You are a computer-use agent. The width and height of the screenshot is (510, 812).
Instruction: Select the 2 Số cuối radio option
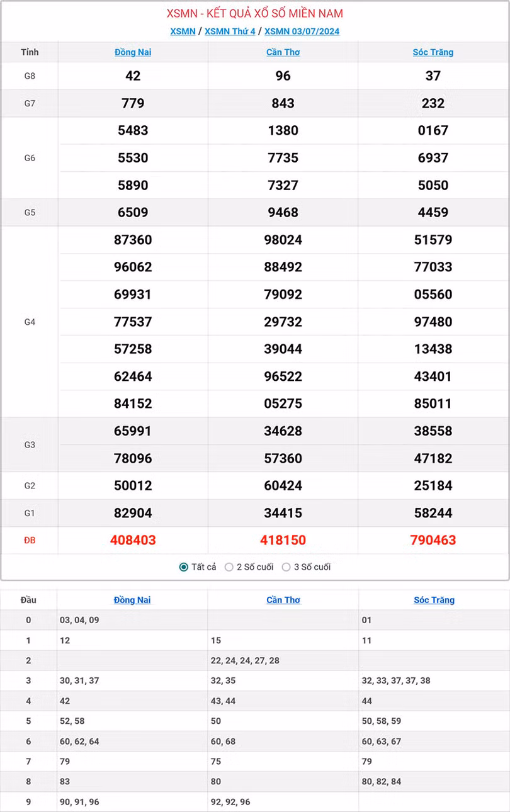229,567
